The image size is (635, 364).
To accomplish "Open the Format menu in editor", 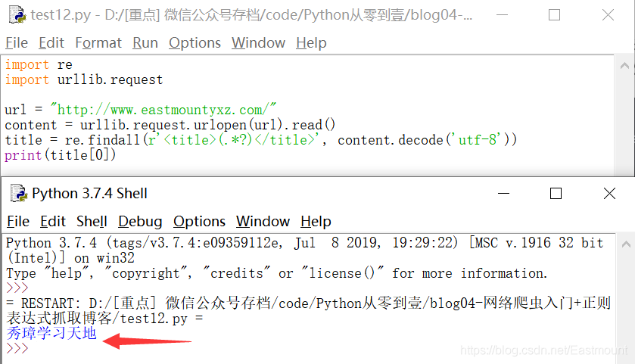I will pos(98,43).
